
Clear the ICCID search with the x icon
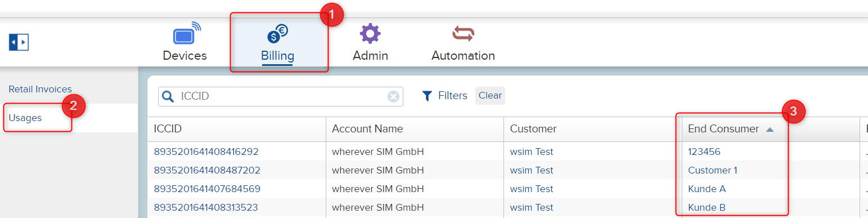(393, 96)
